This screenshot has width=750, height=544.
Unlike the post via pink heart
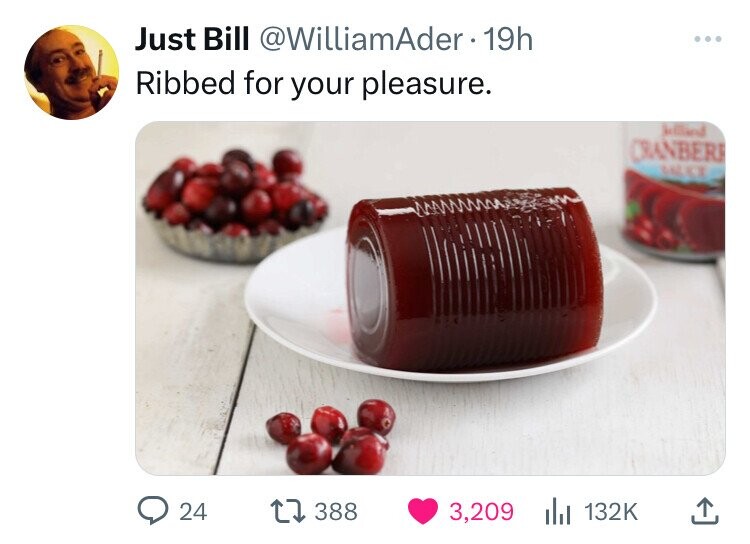click(x=423, y=511)
